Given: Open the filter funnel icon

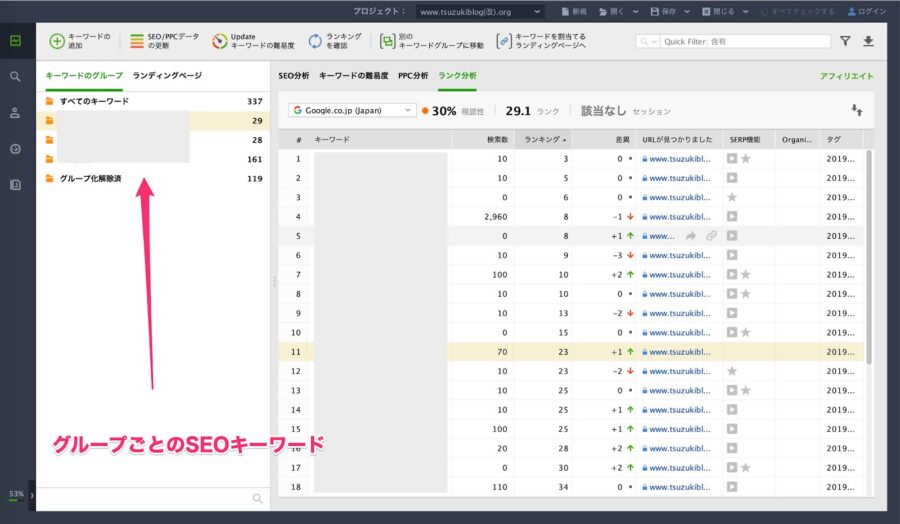Looking at the screenshot, I should [x=845, y=41].
